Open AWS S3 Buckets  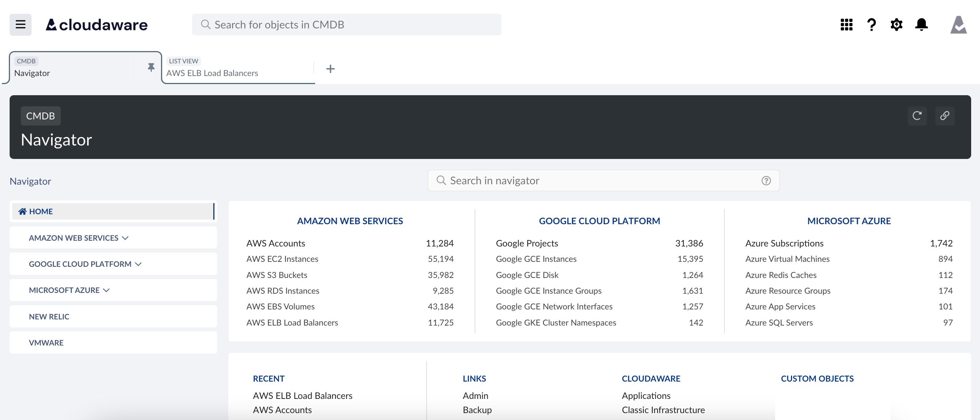[277, 275]
